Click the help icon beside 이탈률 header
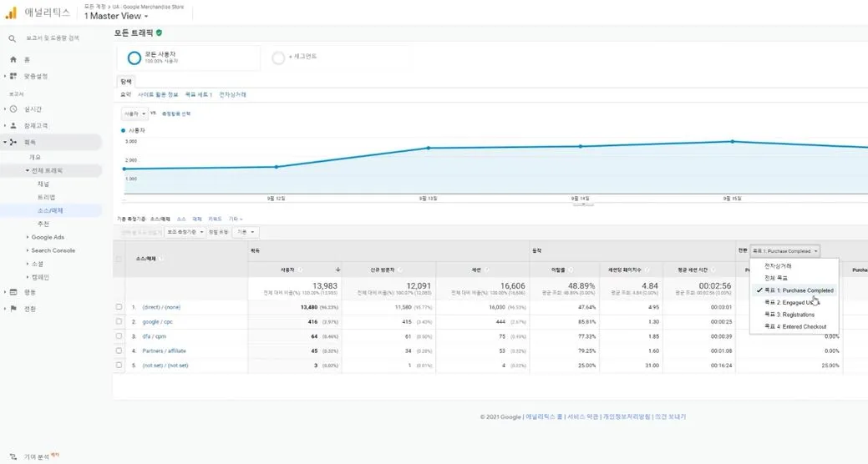868x464 pixels. tap(571, 270)
